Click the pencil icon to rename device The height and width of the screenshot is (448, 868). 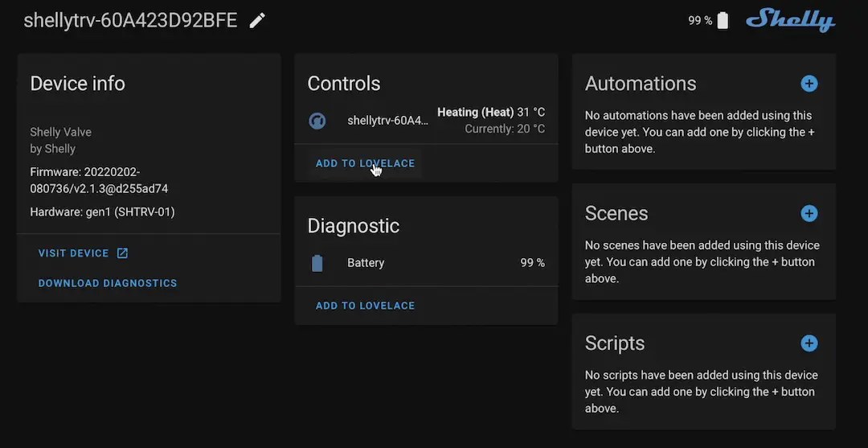click(x=257, y=21)
